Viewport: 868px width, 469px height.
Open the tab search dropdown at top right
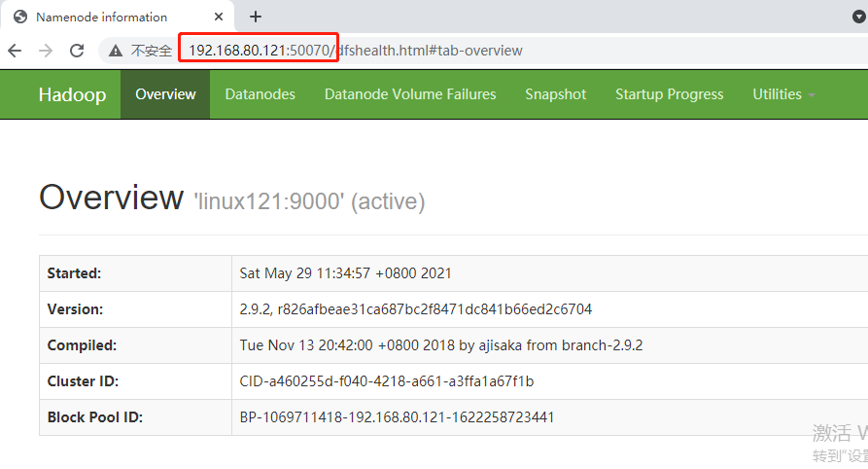coord(858,18)
